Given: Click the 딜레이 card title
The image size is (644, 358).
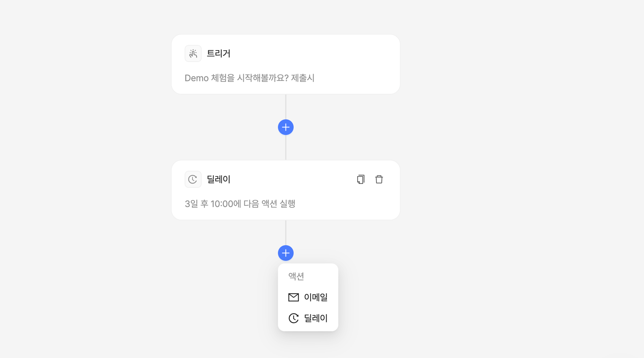Looking at the screenshot, I should pos(219,179).
